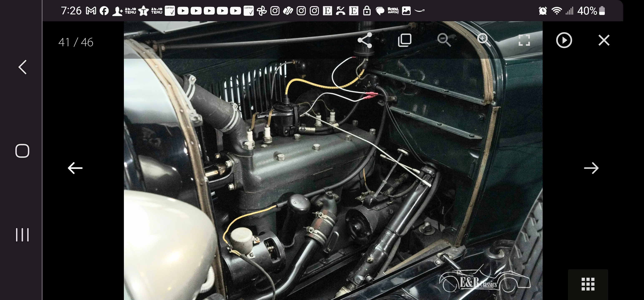644x300 pixels.
Task: Tap the alarm clock status icon
Action: pos(542,11)
